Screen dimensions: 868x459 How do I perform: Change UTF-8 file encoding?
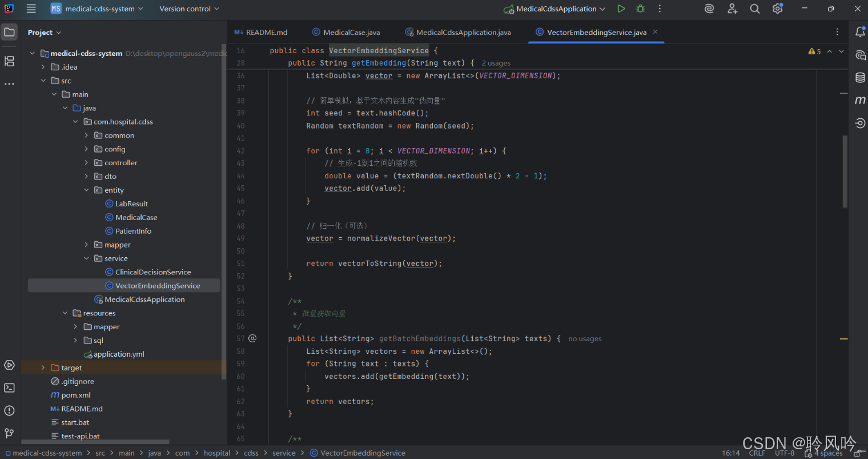785,453
